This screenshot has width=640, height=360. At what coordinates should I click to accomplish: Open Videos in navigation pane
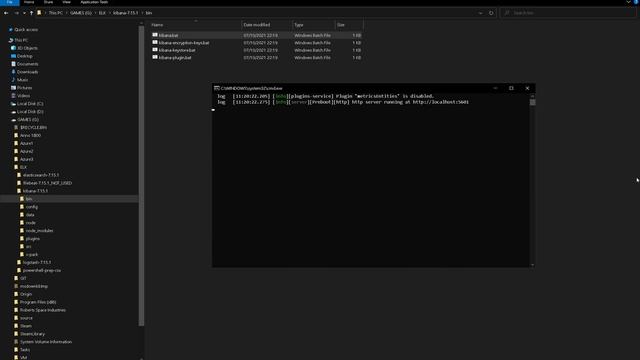[23, 96]
